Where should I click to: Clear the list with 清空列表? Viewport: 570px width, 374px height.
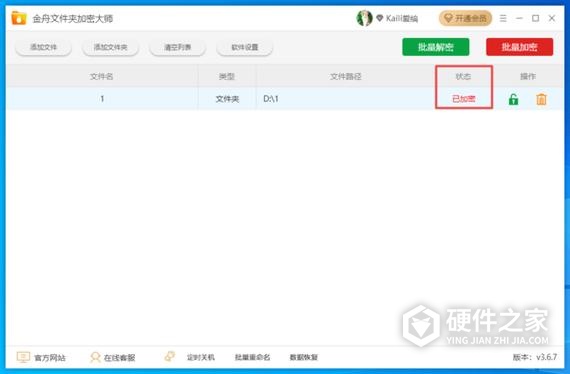pos(177,47)
